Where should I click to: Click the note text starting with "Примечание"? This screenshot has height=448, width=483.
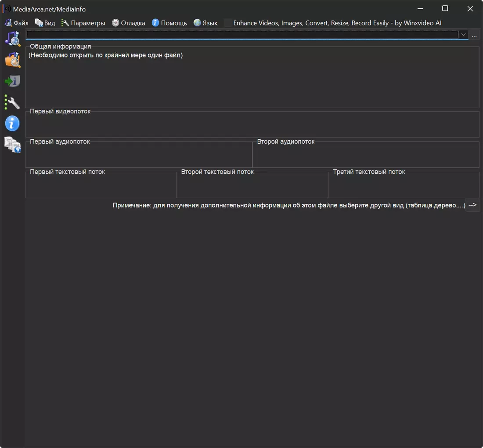pos(289,205)
